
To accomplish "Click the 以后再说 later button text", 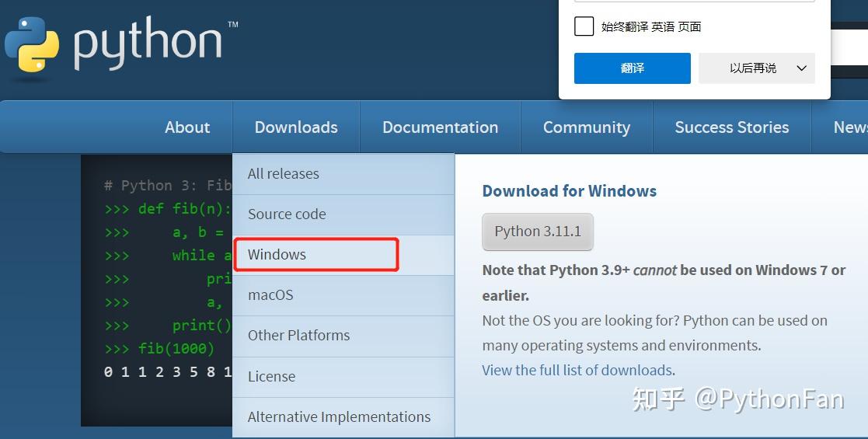I will (x=752, y=68).
